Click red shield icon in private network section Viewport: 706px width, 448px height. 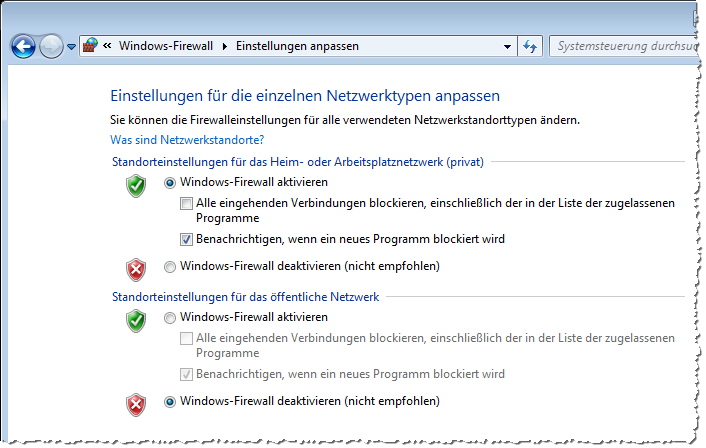[x=136, y=269]
